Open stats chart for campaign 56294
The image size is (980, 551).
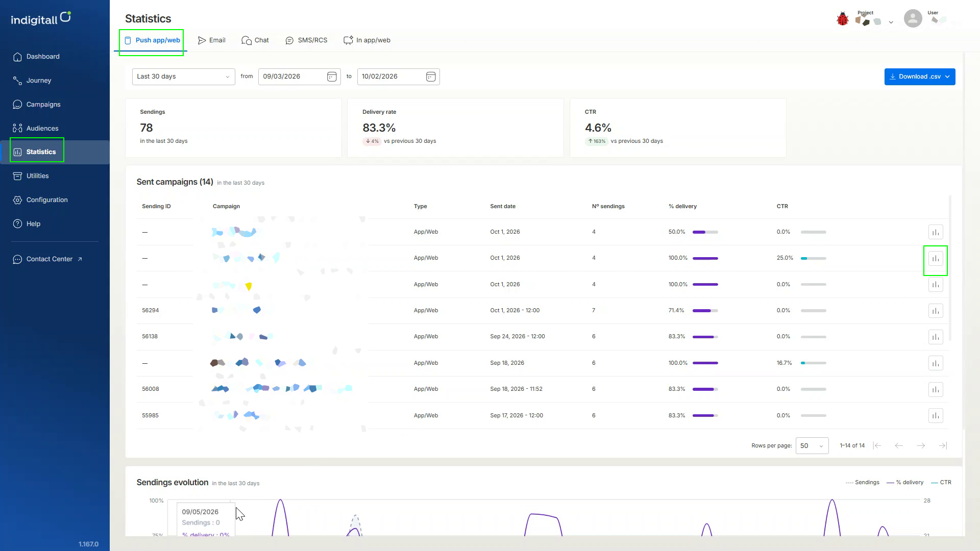click(x=936, y=311)
